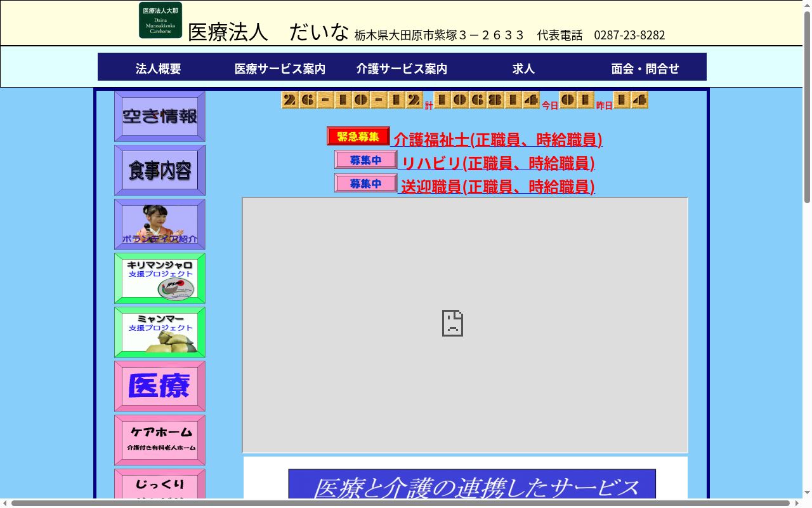The image size is (812, 508).
Task: Select the 医療 sidebar button
Action: coord(160,386)
